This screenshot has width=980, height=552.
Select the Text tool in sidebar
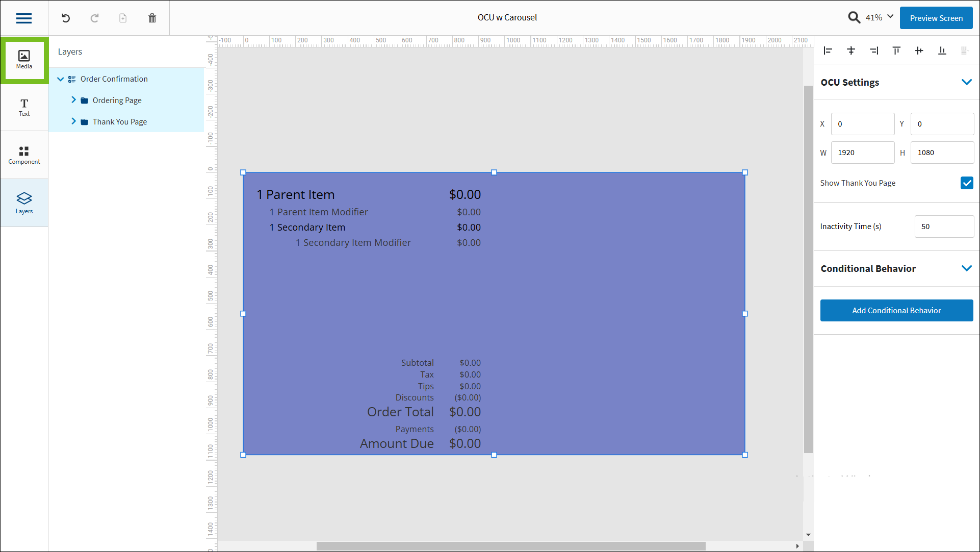(x=24, y=107)
